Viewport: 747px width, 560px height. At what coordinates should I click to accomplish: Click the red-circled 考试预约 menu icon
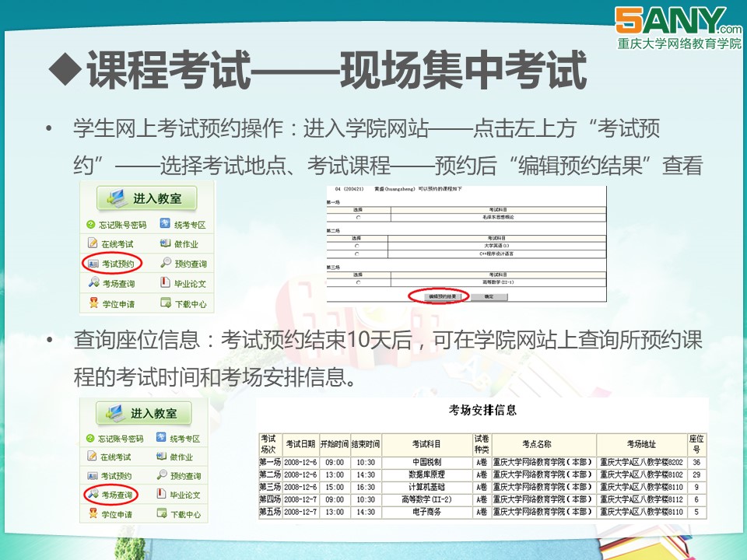[93, 264]
